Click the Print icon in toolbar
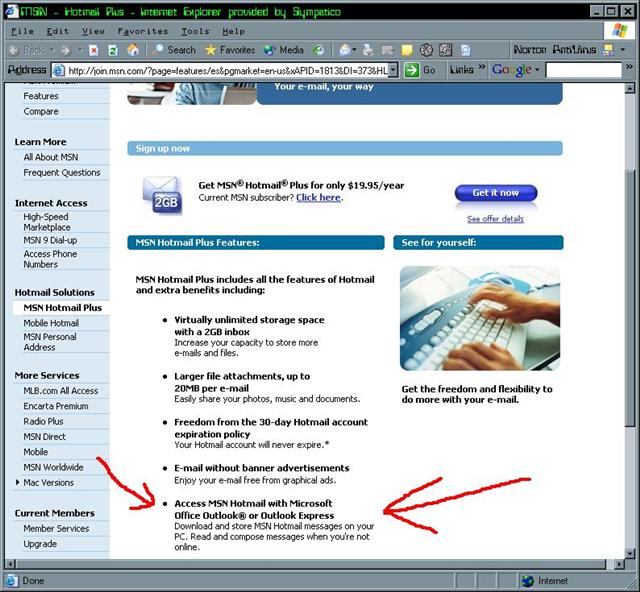This screenshot has height=592, width=640. (368, 50)
